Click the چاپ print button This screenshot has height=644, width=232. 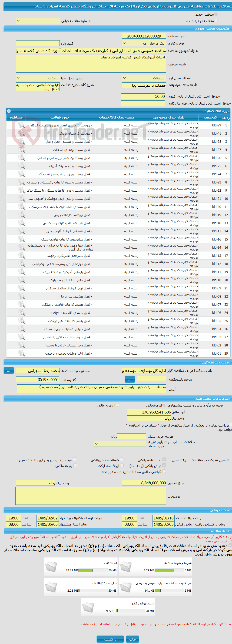132,639
